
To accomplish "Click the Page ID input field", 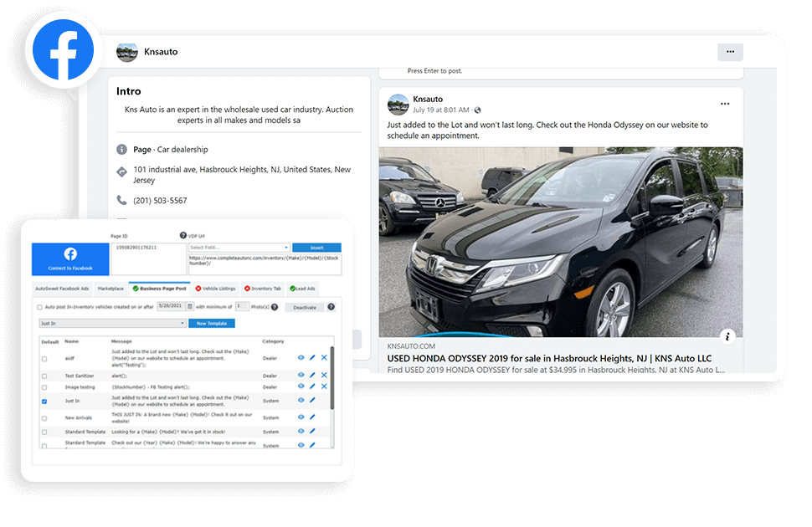I will (148, 258).
